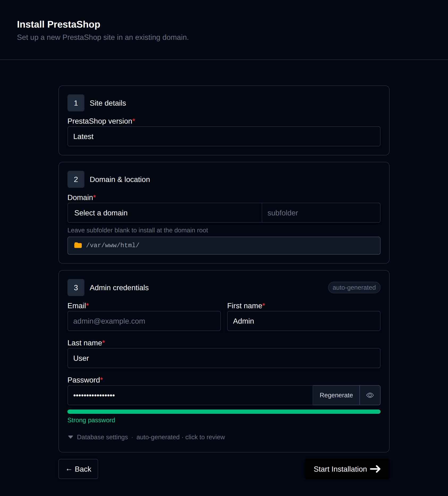Screen dimensions: 448x496
Task: Click the Install PrestaShop heading
Action: 59,24
